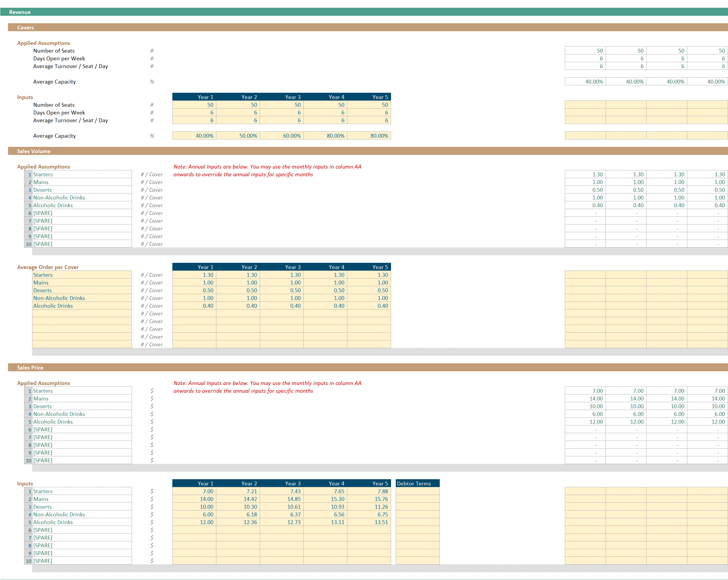Viewport: 728px width, 580px height.
Task: Select Year 5 Alcoholic Drinks order 0.40
Action: pyautogui.click(x=369, y=306)
